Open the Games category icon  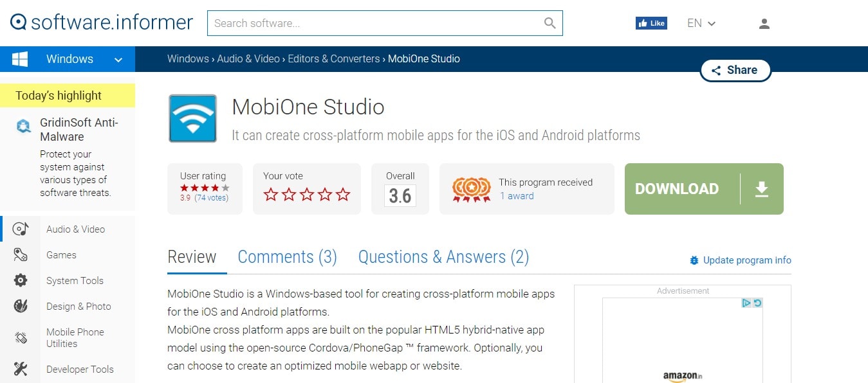pyautogui.click(x=21, y=255)
